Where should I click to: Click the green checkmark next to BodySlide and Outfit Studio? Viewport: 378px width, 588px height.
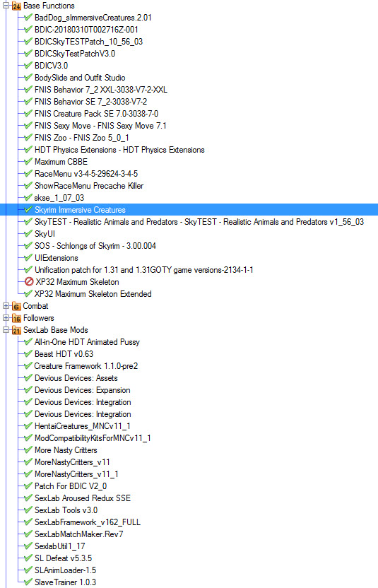pyautogui.click(x=28, y=77)
